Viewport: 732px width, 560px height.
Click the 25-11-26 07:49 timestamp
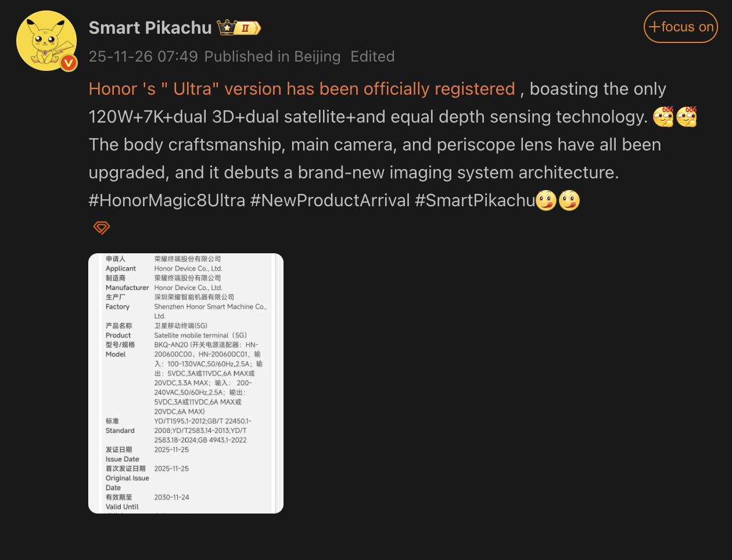point(143,56)
